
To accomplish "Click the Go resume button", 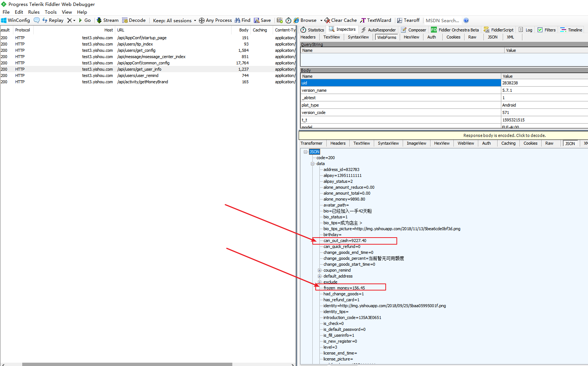I will [85, 20].
